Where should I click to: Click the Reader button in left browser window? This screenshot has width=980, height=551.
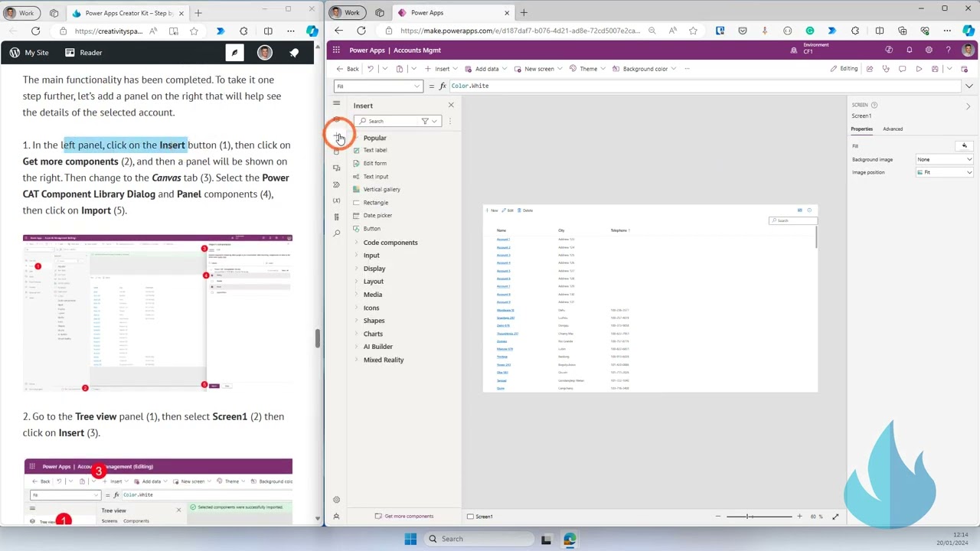pos(83,53)
